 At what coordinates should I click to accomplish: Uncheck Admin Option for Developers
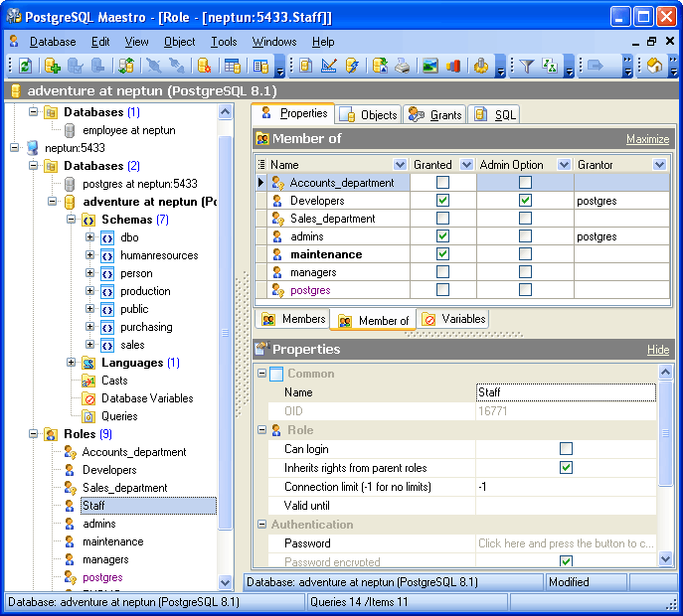pyautogui.click(x=525, y=201)
